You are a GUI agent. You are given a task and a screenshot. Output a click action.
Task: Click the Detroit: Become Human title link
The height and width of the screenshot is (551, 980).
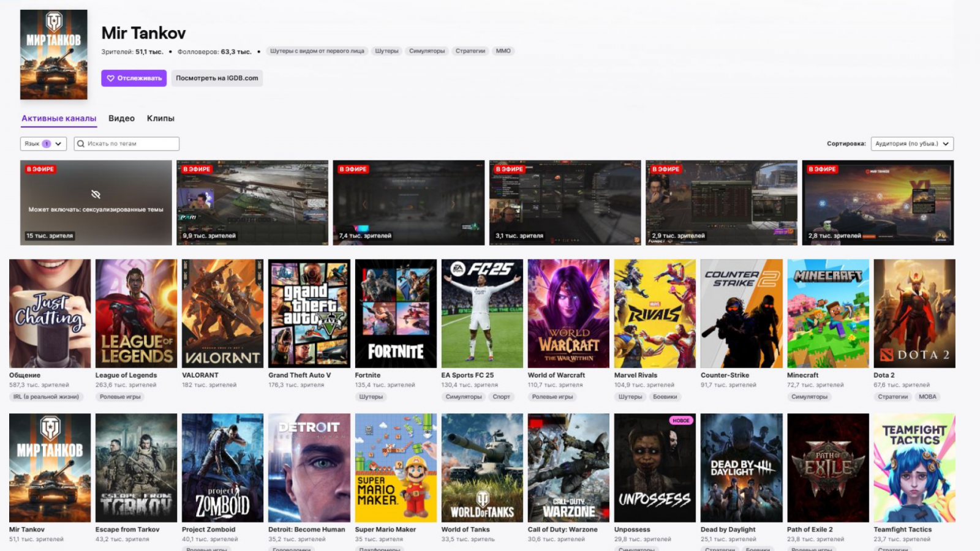[x=307, y=530]
